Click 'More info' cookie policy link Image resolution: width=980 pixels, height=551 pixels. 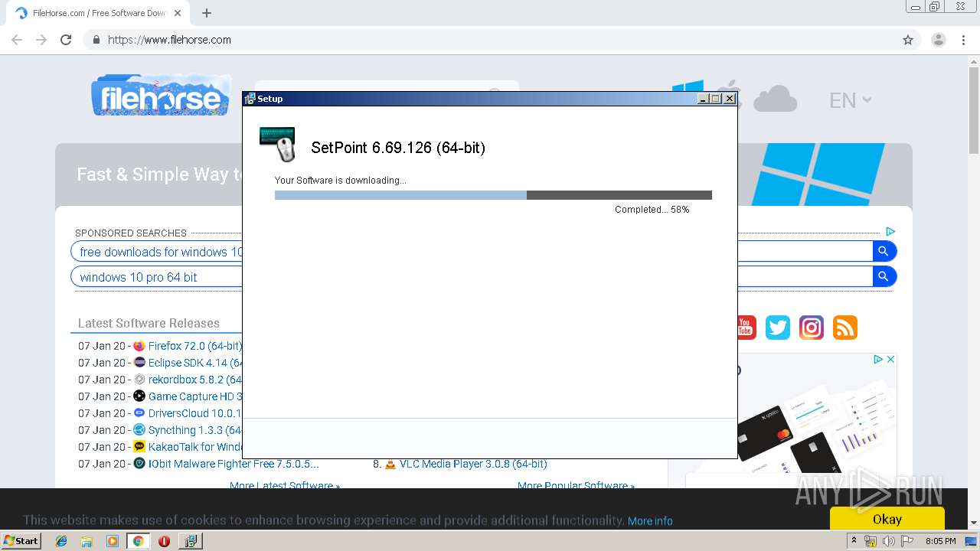pyautogui.click(x=650, y=521)
